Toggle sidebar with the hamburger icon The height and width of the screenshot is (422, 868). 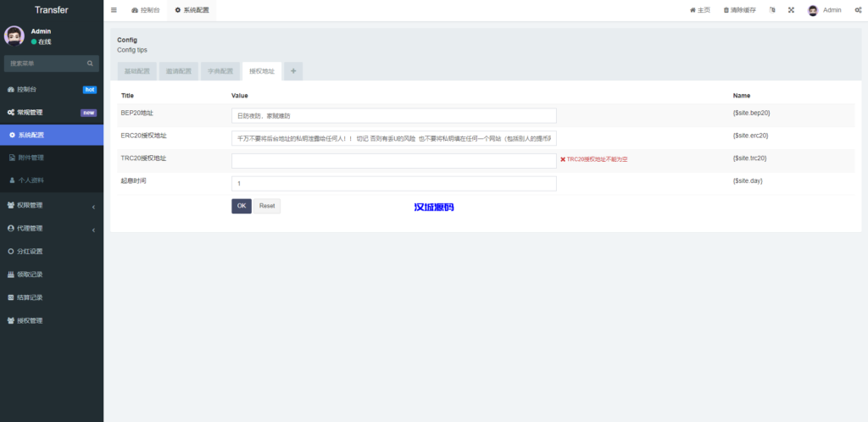(114, 10)
